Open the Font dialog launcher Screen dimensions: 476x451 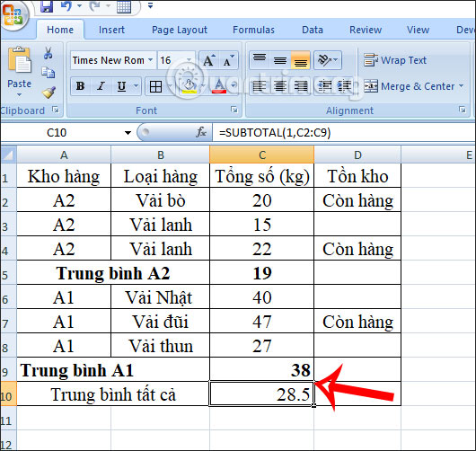(x=234, y=110)
